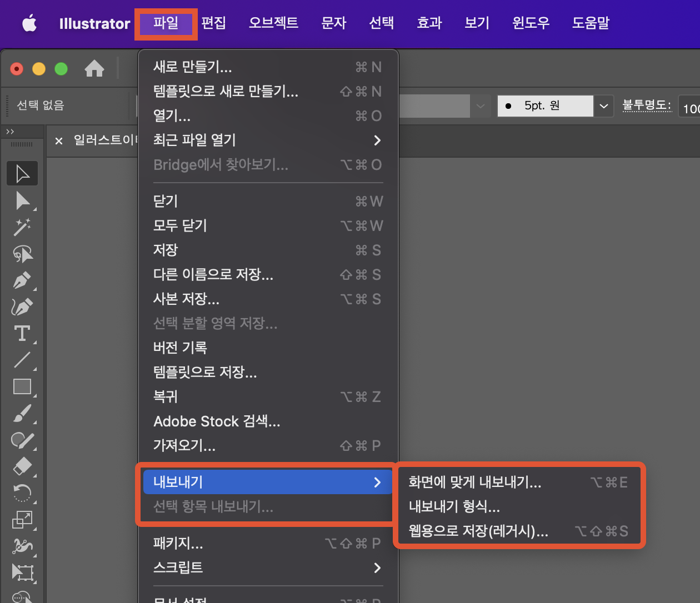Expand the 내보내기 submenu
This screenshot has width=700, height=603.
pos(268,482)
